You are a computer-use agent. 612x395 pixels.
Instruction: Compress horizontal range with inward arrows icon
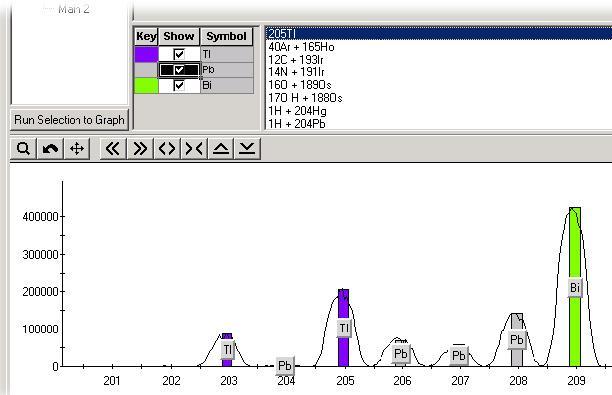[x=194, y=149]
